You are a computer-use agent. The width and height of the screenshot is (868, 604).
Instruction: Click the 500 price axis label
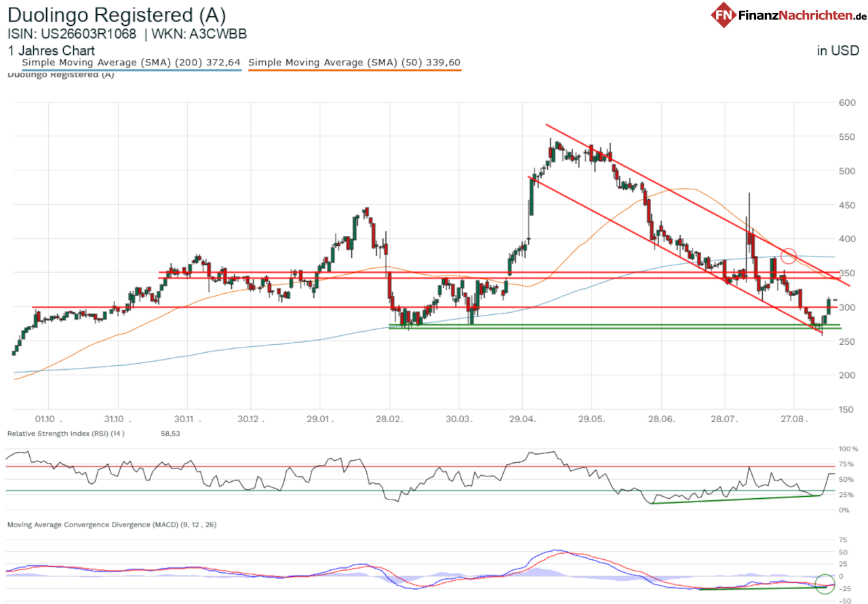pyautogui.click(x=846, y=170)
